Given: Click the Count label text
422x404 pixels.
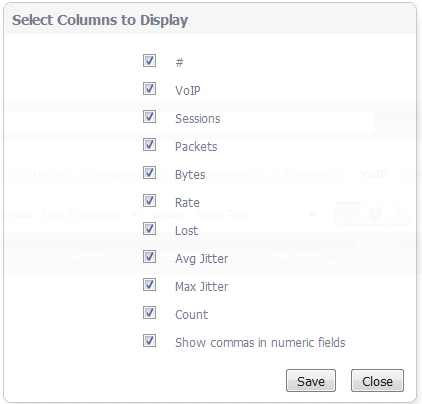Looking at the screenshot, I should [x=192, y=315].
